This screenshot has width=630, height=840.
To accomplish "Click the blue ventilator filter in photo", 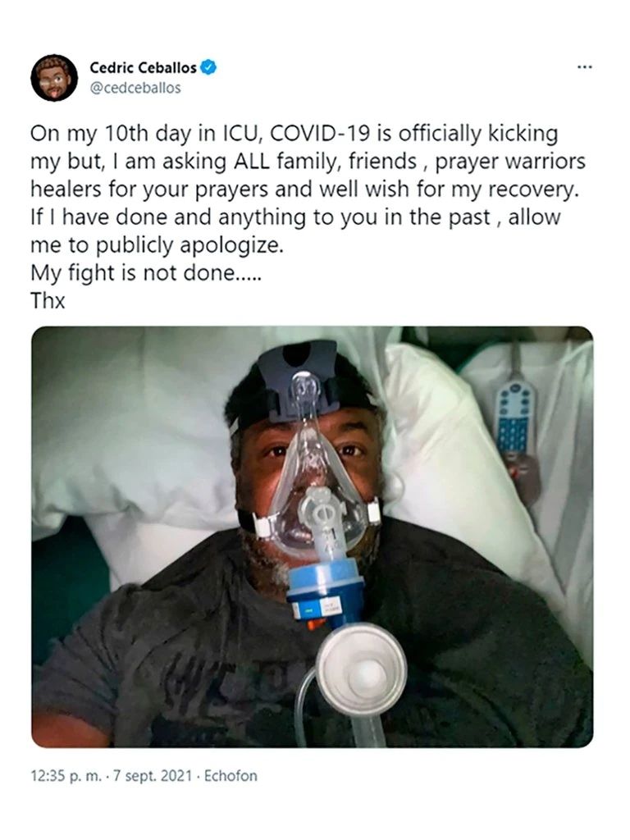I will [326, 591].
